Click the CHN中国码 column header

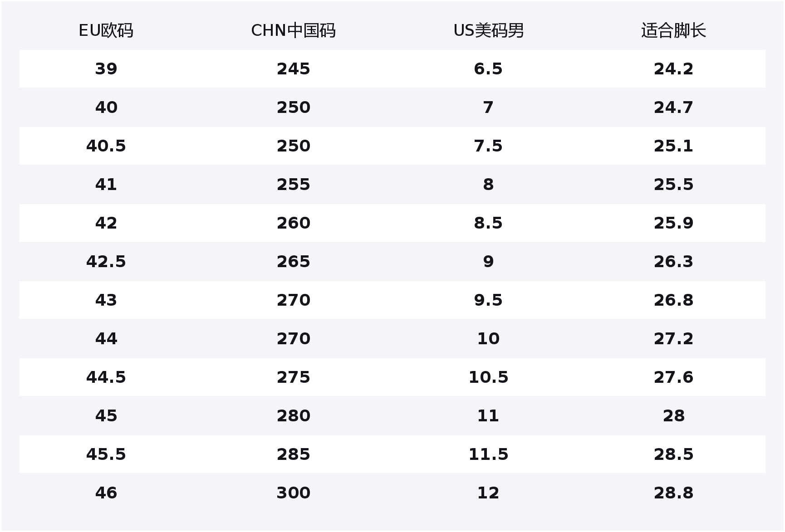[x=293, y=31]
